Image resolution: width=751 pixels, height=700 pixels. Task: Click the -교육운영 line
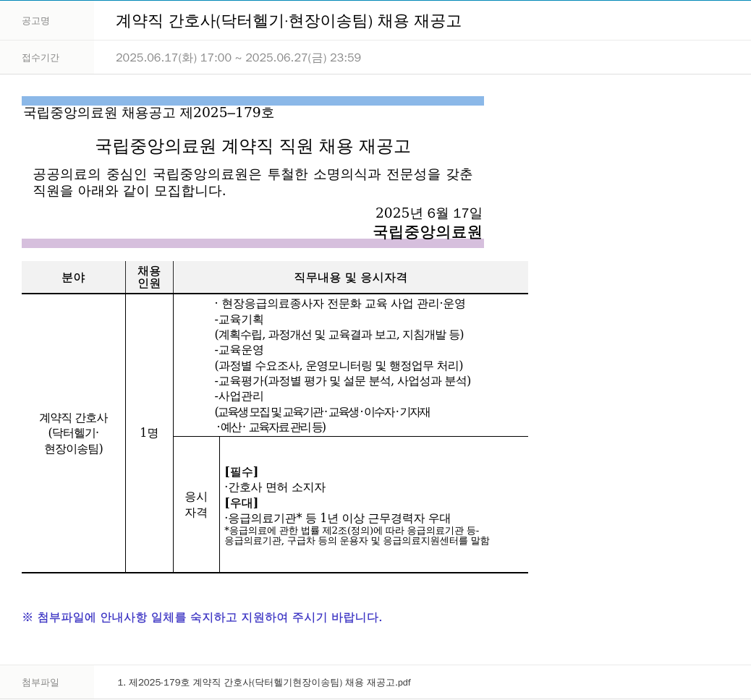[239, 350]
